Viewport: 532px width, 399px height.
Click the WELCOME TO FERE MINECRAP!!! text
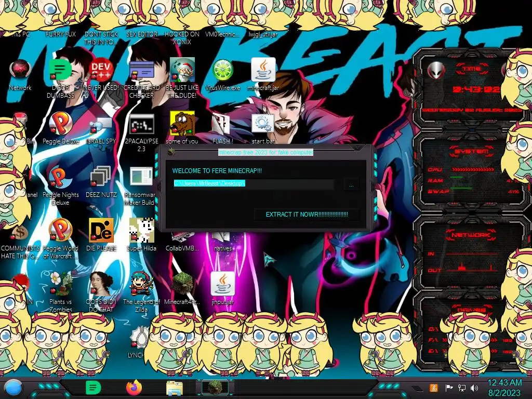(x=217, y=170)
